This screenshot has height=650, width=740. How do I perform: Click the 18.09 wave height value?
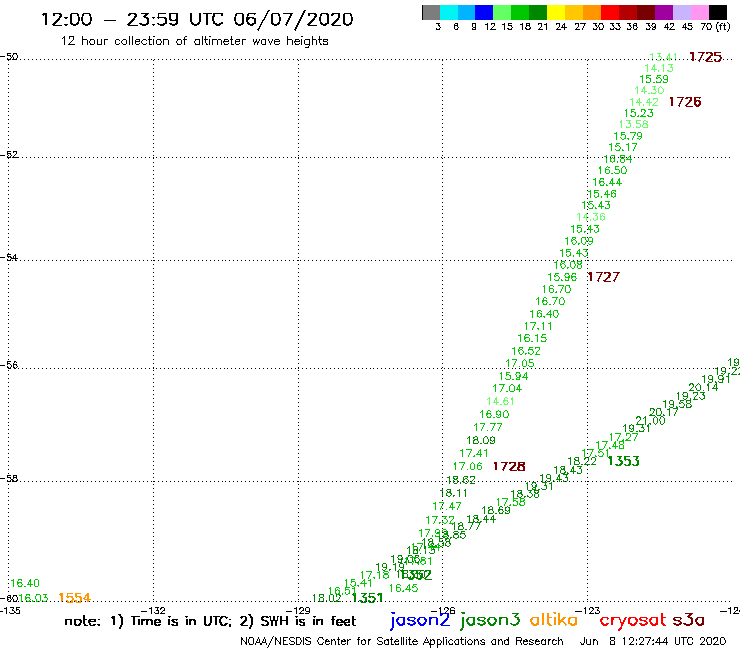pyautogui.click(x=481, y=440)
